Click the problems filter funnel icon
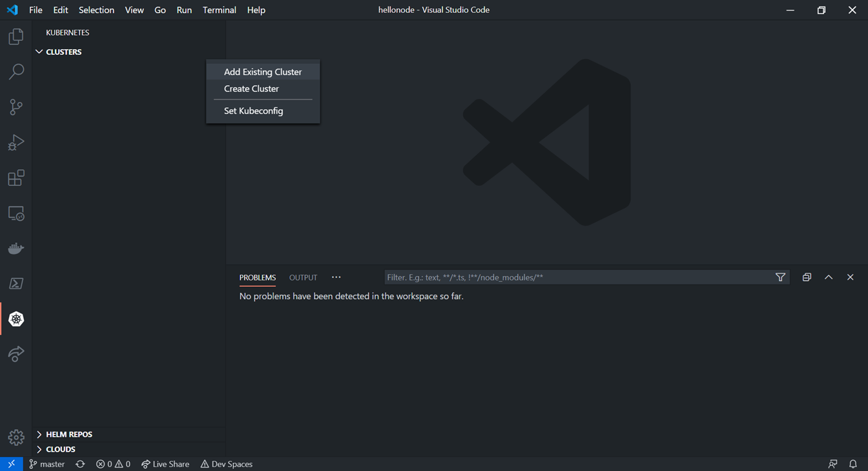868x471 pixels. point(780,277)
